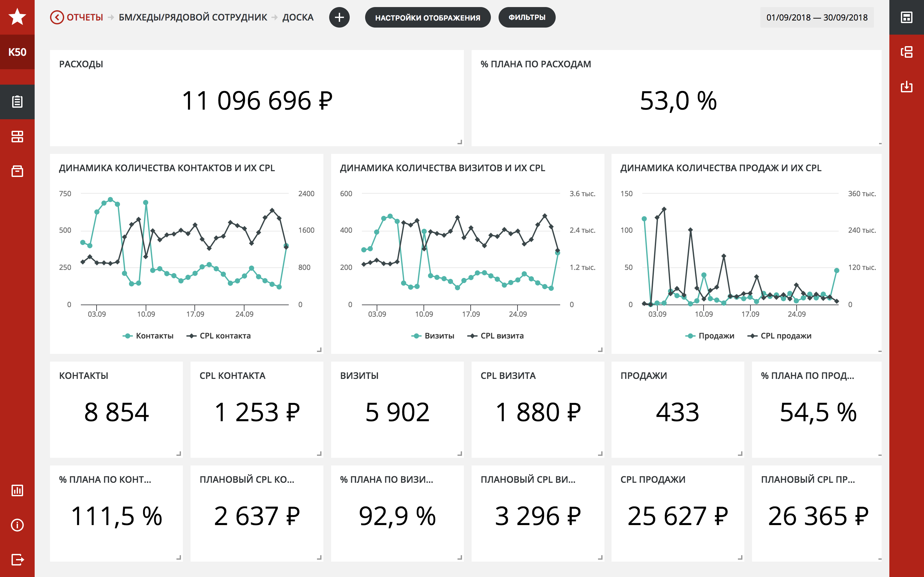Click the РАСХОДЫ widget resize handle
This screenshot has width=924, height=577.
pyautogui.click(x=460, y=142)
